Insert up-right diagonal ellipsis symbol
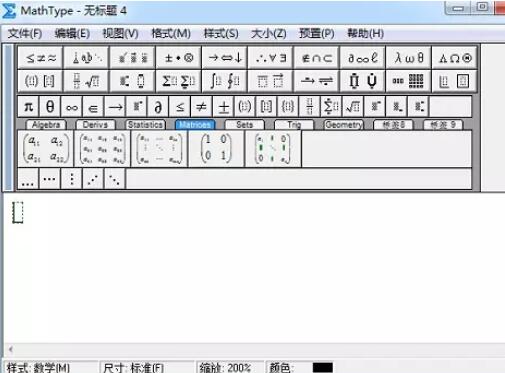The width and height of the screenshot is (505, 373). click(93, 179)
